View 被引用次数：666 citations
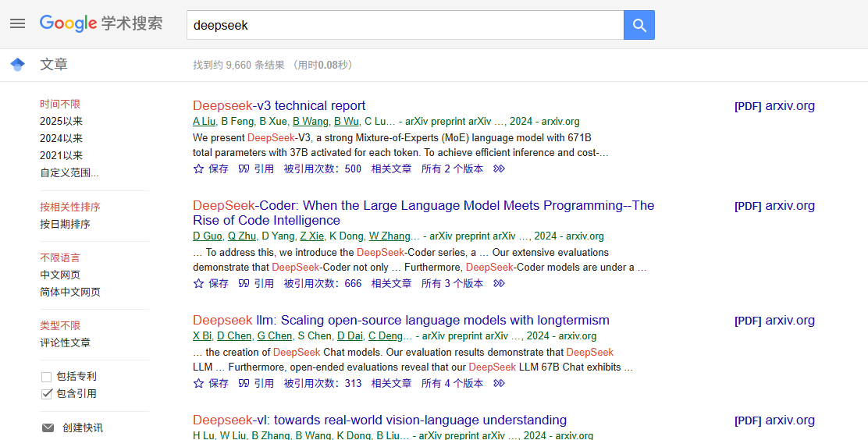This screenshot has height=440, width=868. 322,283
